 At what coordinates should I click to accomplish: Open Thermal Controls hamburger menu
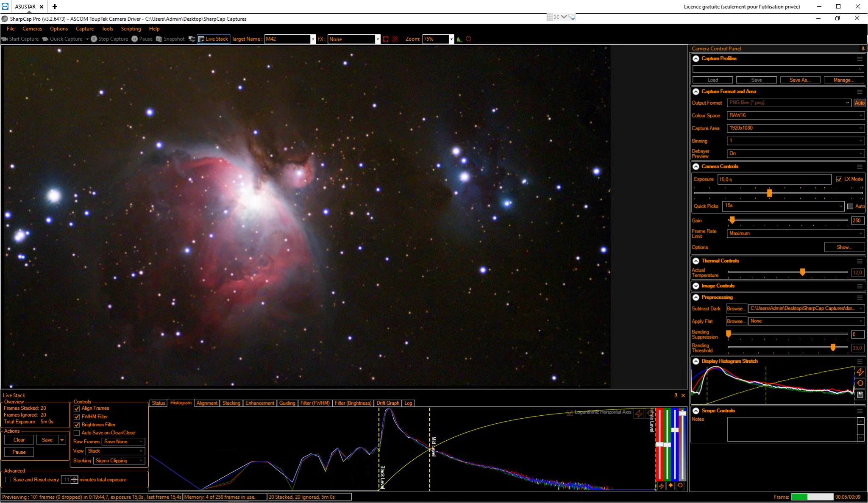point(860,261)
